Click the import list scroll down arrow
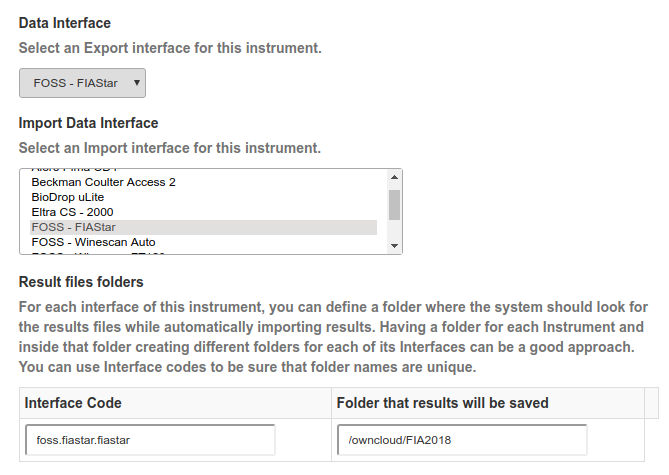 [394, 246]
